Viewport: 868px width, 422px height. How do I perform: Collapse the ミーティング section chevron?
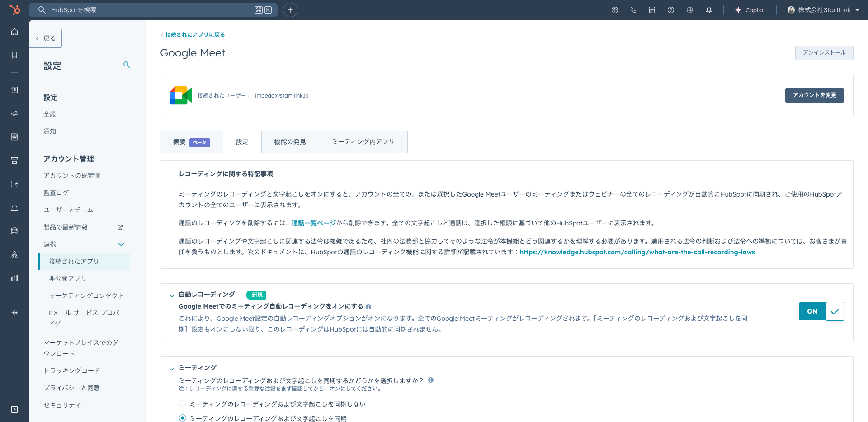click(x=172, y=369)
